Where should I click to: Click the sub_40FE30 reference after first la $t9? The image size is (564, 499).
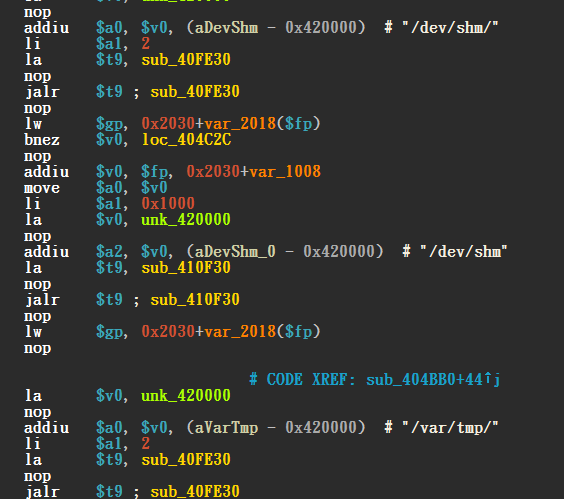pos(186,60)
